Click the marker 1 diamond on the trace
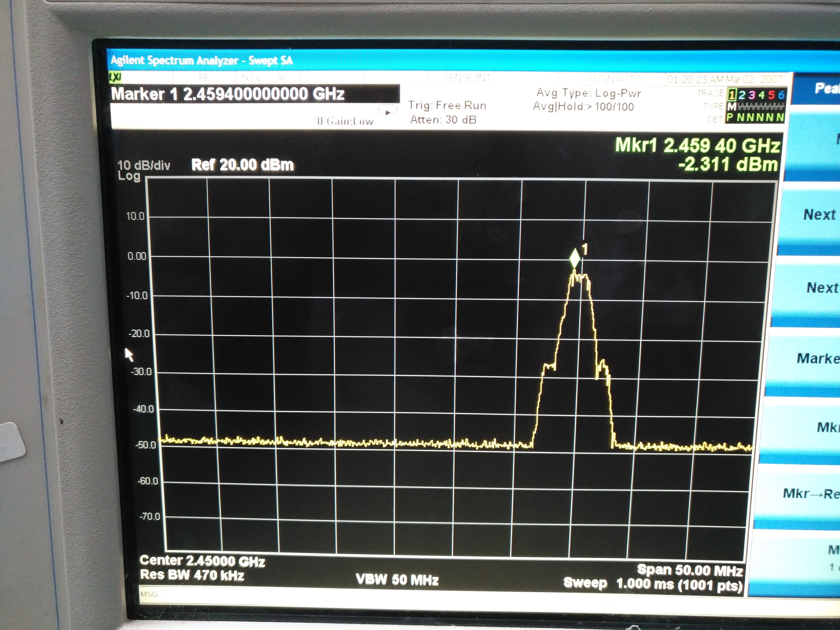The width and height of the screenshot is (840, 630). point(575,259)
